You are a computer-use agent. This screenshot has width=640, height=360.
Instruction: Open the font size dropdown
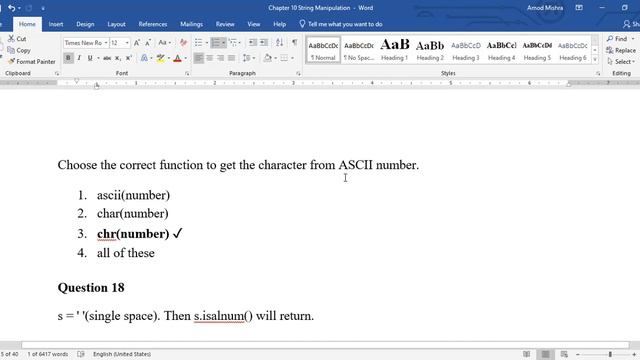tap(127, 42)
